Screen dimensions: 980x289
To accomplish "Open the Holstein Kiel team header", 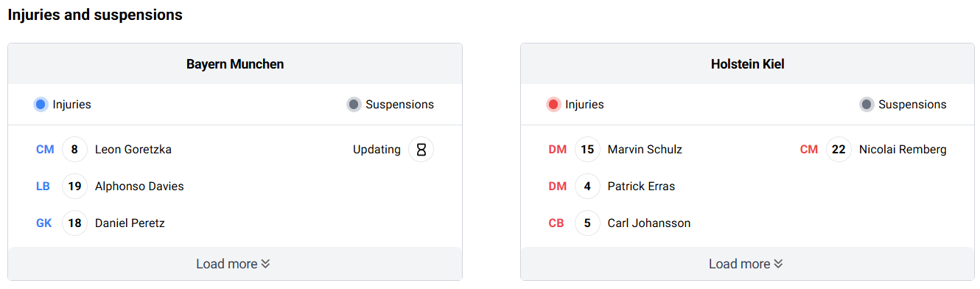I will (x=748, y=64).
